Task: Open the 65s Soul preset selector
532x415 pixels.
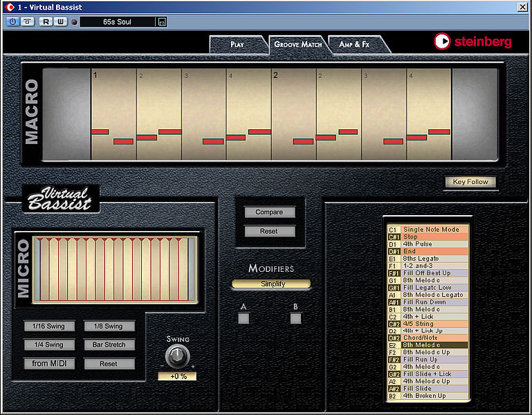Action: (x=117, y=22)
